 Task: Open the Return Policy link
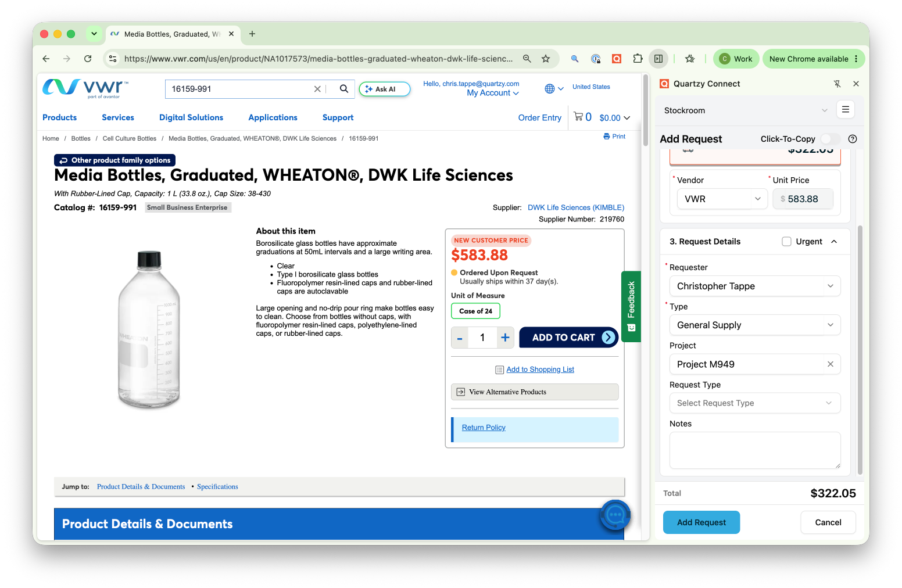coord(484,428)
